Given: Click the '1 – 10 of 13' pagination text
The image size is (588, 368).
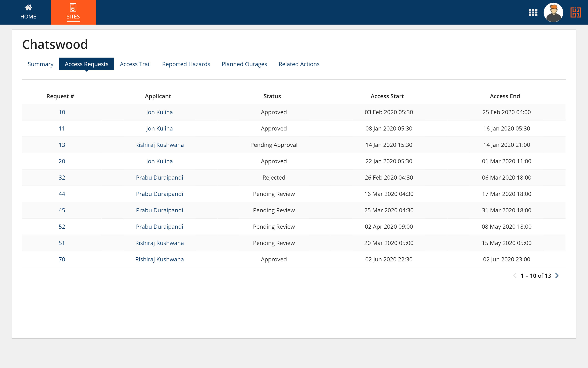Looking at the screenshot, I should click(536, 276).
